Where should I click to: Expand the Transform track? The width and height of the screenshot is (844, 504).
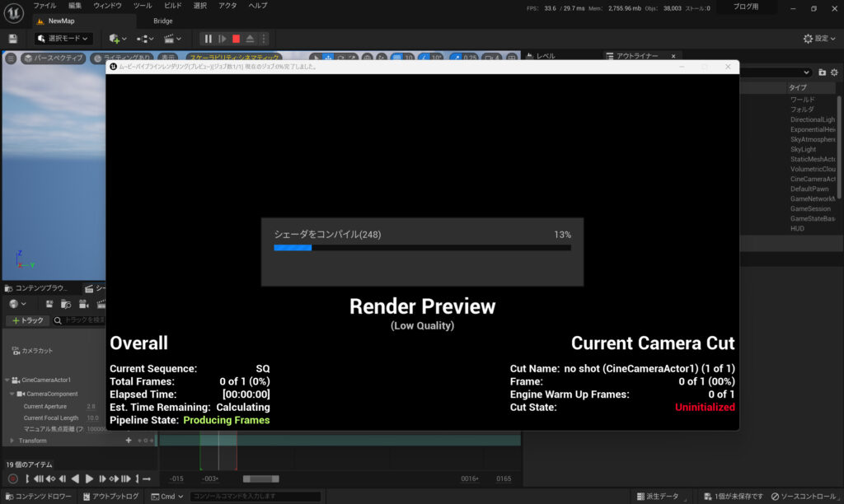(12, 441)
